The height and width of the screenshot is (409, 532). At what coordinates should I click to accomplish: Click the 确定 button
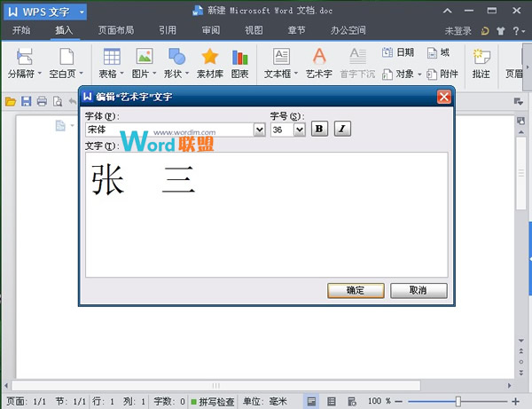tap(355, 290)
